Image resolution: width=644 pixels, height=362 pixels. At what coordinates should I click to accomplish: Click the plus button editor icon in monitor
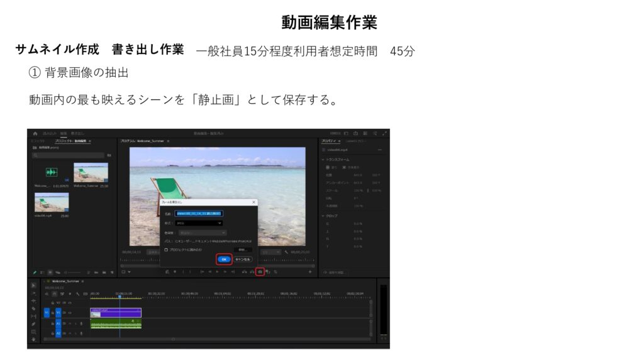309,271
